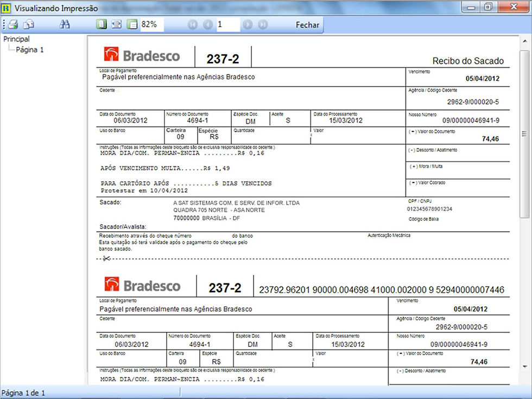The width and height of the screenshot is (532, 399).
Task: Click the vertical scrollbar thumb
Action: coord(525,134)
